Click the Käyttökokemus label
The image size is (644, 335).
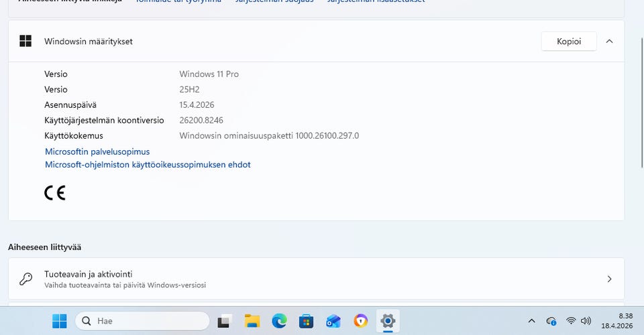tap(74, 136)
